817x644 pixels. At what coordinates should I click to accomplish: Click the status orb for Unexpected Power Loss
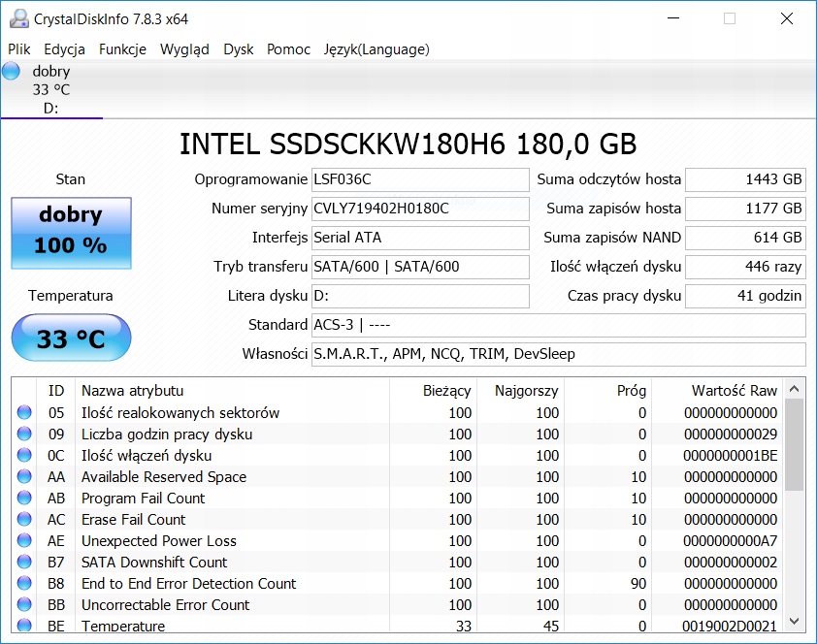point(24,540)
